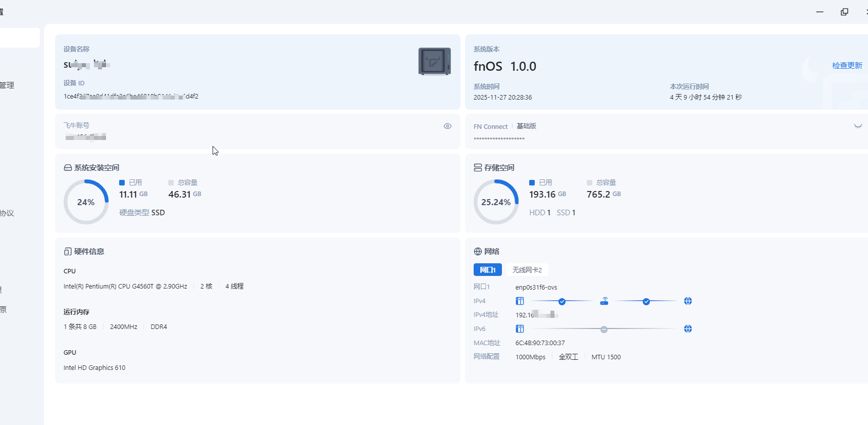Viewport: 868px width, 425px height.
Task: Click the 全双工 duplex mode text
Action: tap(569, 357)
